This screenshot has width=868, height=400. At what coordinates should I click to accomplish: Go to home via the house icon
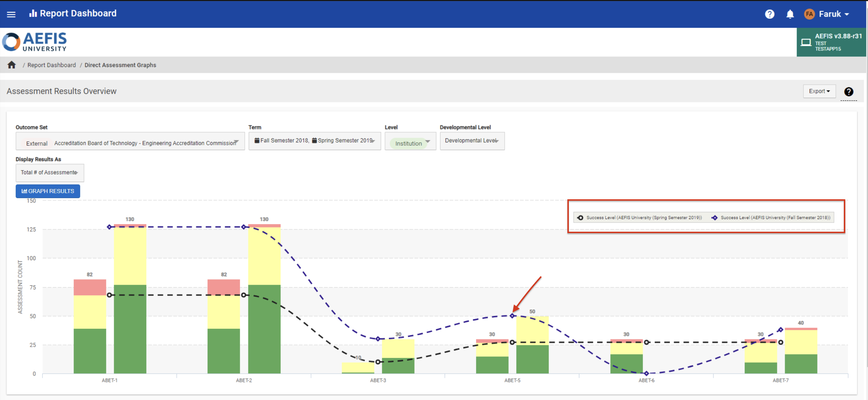12,65
